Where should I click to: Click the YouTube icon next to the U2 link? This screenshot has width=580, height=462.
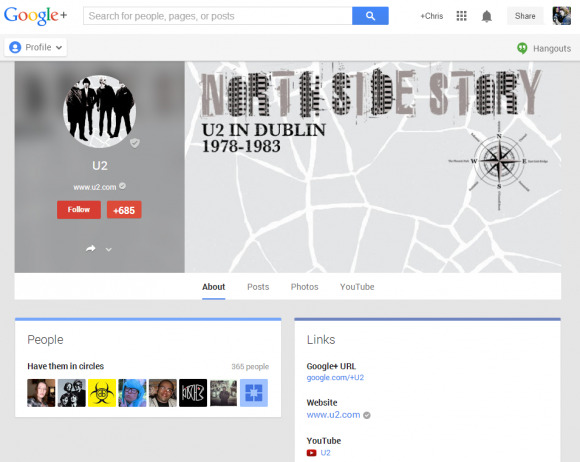[x=311, y=453]
